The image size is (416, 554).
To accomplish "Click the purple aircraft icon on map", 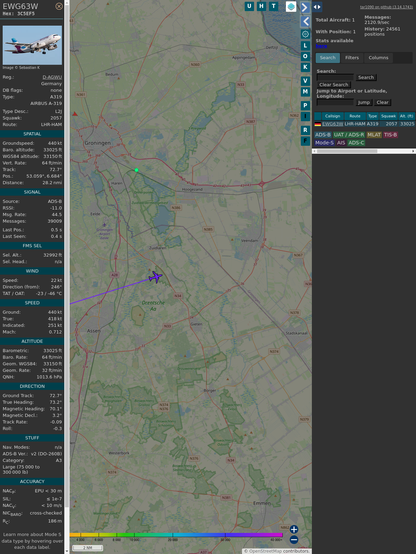I will coord(155,277).
